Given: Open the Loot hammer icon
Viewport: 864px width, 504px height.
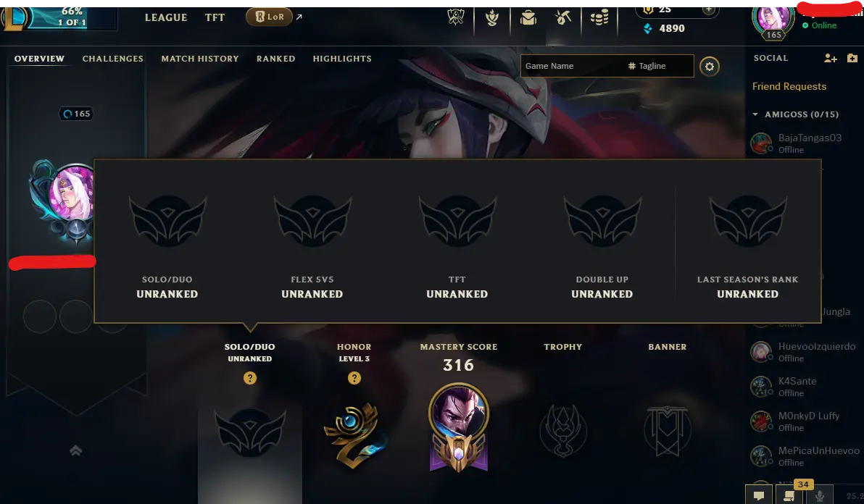Looking at the screenshot, I should (x=563, y=17).
